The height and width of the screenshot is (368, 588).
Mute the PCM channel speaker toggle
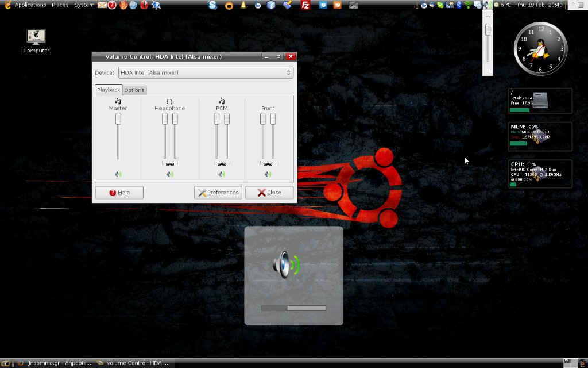(222, 174)
